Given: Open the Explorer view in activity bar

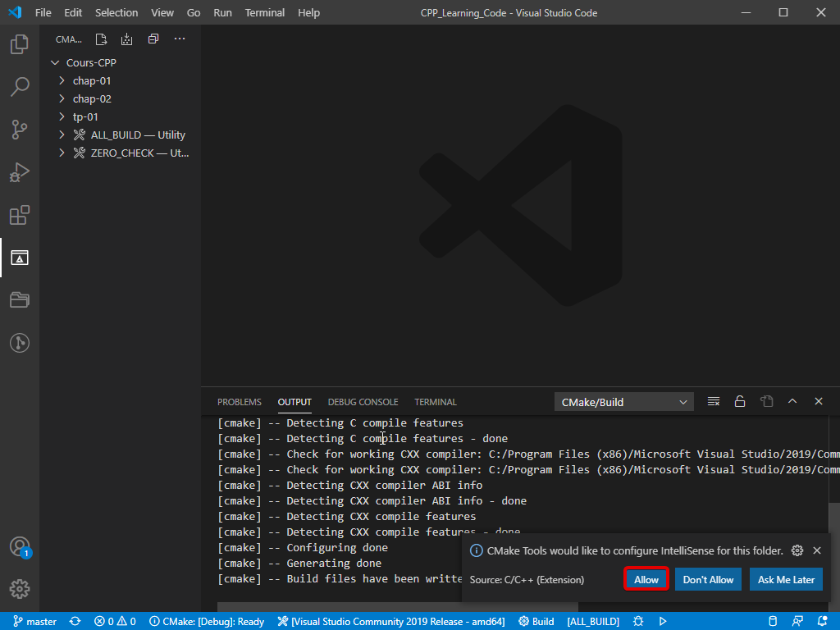Looking at the screenshot, I should click(20, 44).
